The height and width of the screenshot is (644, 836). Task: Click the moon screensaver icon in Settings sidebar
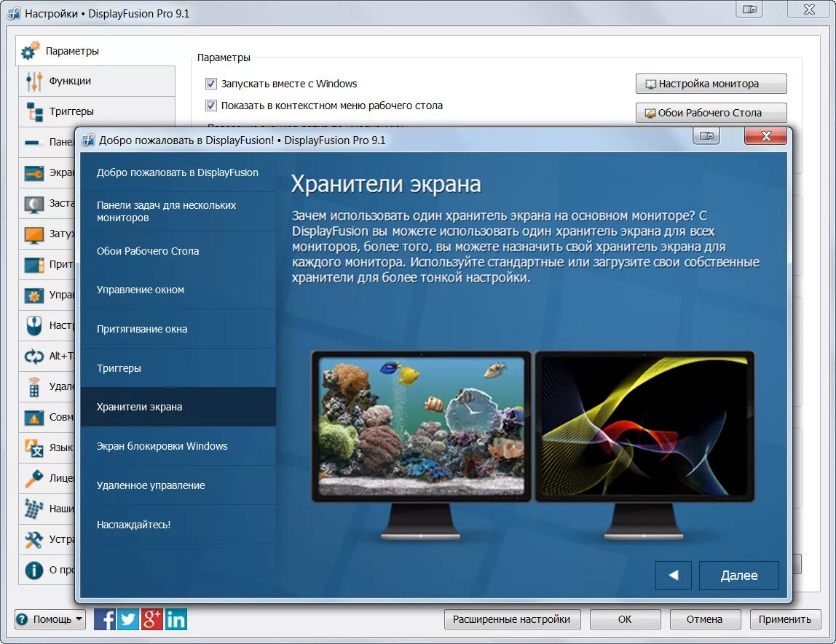click(34, 204)
